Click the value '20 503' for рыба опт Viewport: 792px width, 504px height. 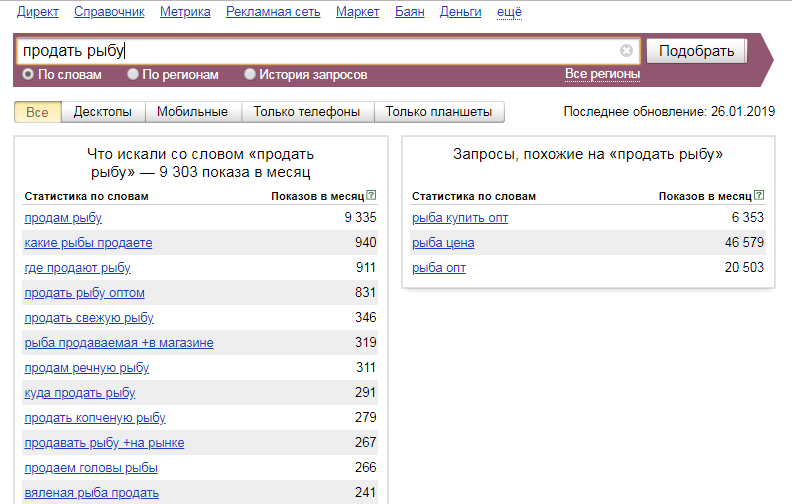point(744,267)
